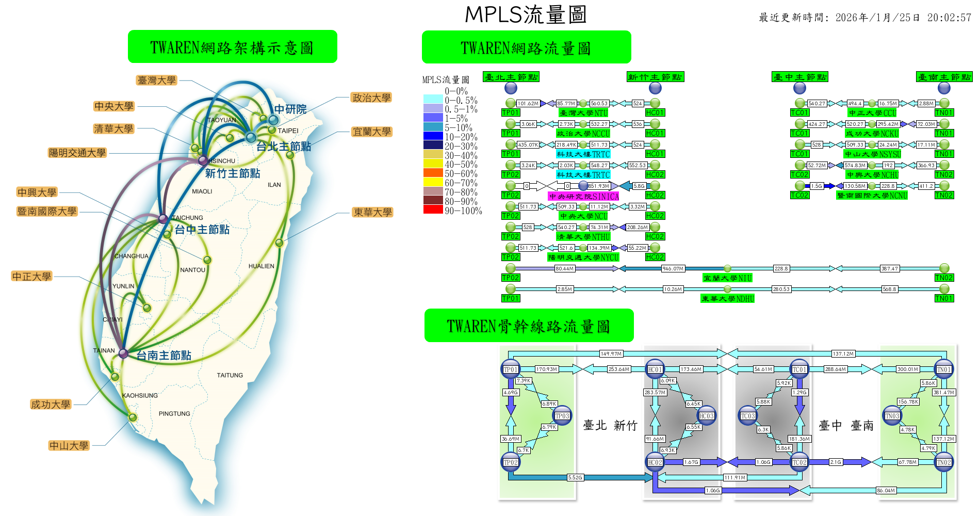This screenshot has height=516, width=980.
Task: Click the blue sphere under 臺南主節點 header
Action: click(x=944, y=88)
